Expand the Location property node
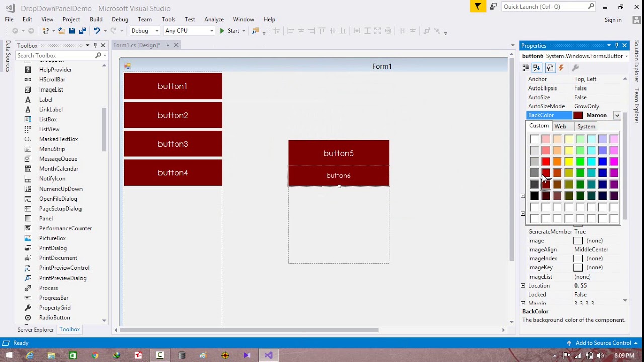 [523, 286]
